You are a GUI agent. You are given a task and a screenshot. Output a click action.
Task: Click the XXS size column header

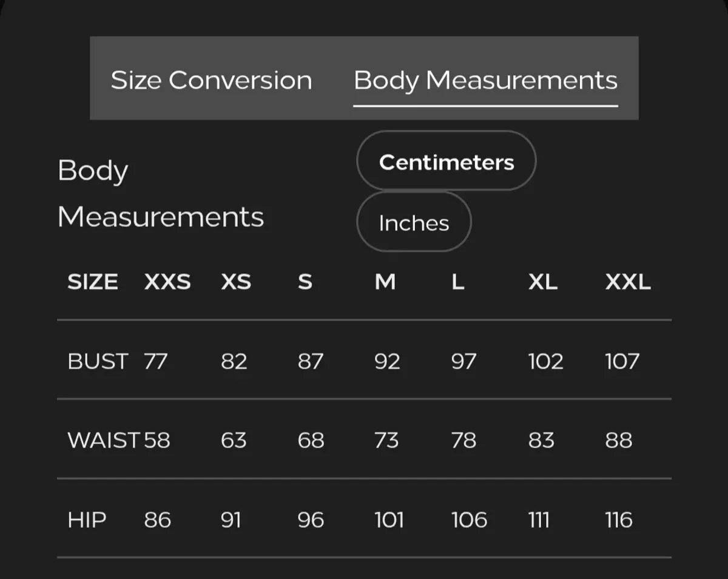coord(167,282)
